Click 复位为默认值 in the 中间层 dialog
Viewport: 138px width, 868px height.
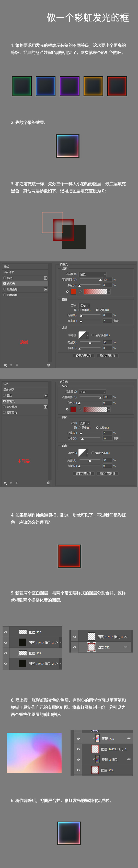(x=107, y=473)
